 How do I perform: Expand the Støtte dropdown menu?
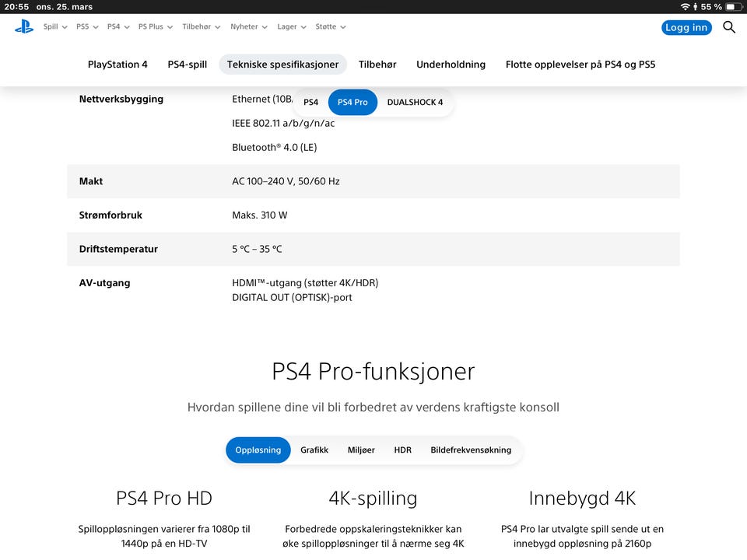330,26
